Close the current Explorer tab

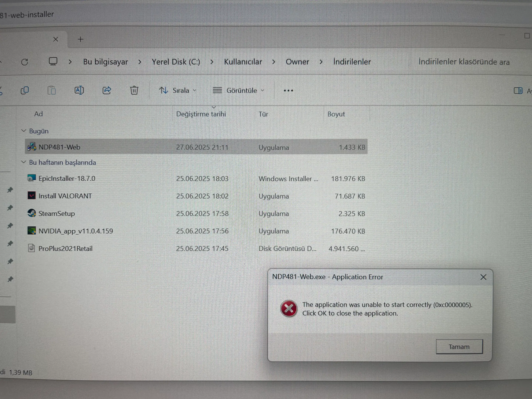(56, 39)
